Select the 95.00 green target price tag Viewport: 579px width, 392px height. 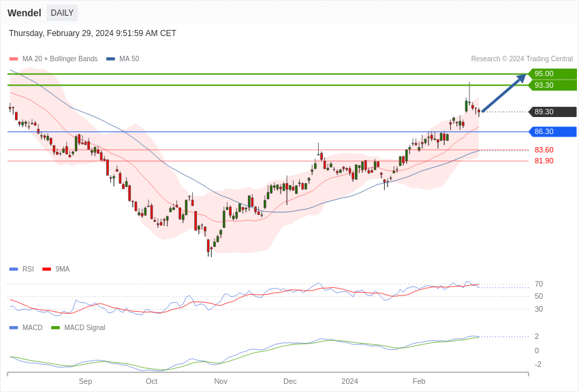coord(552,73)
